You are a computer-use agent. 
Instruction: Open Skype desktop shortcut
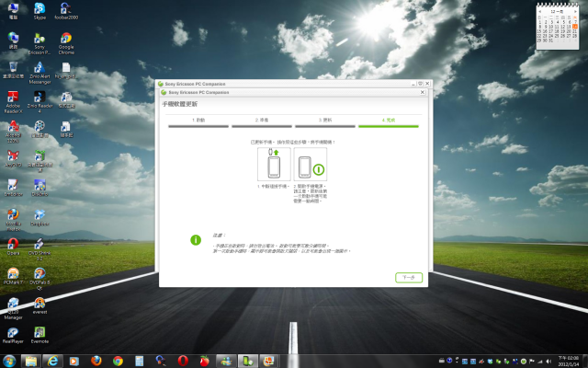pyautogui.click(x=40, y=11)
